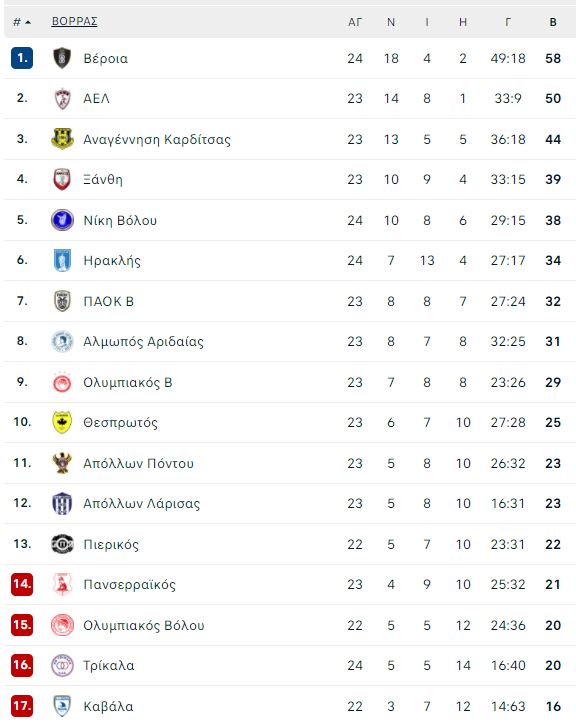Click the ΑΕΛ team logo
This screenshot has height=725, width=576.
(x=62, y=98)
